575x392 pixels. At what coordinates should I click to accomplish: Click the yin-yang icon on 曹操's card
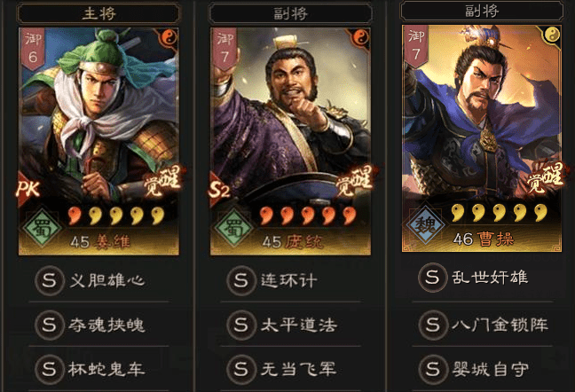[552, 35]
